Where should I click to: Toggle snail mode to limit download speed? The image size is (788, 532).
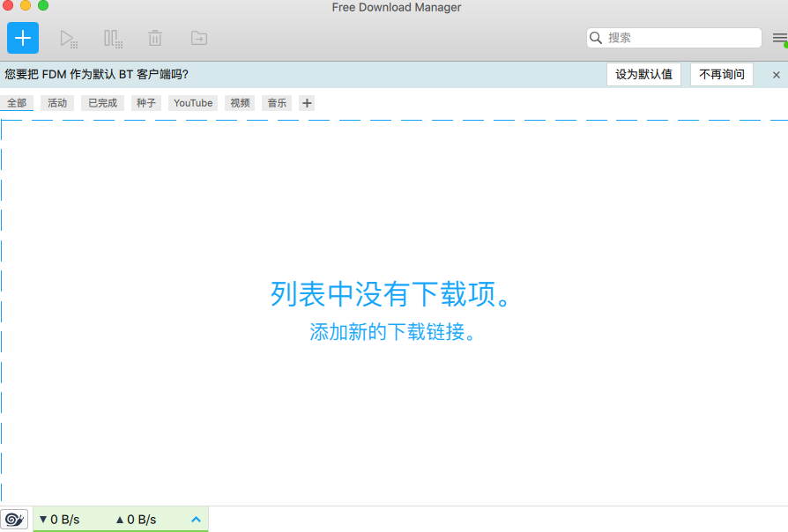click(14, 519)
